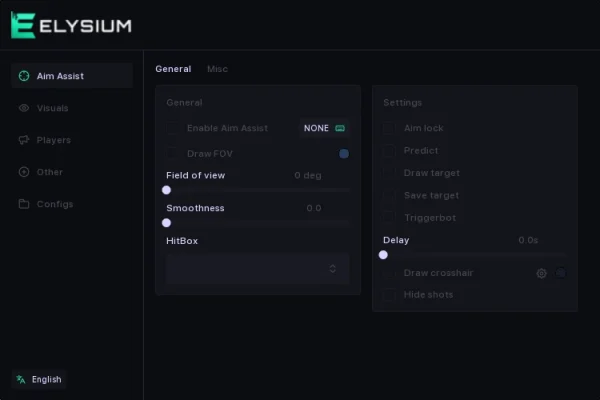Click the '0 deg' field of view value
Viewport: 600px width, 400px height.
(x=308, y=175)
